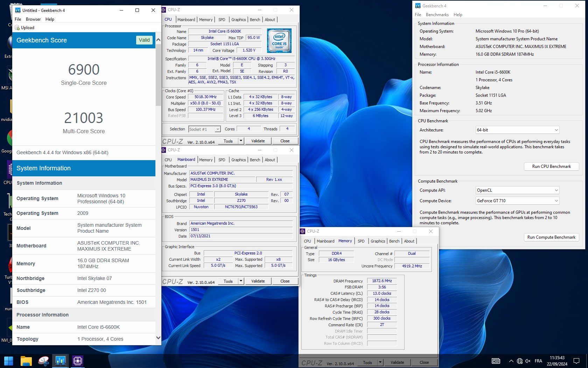The width and height of the screenshot is (588, 368).
Task: Click the 21003 Multi-Core Score value
Action: coord(84,118)
